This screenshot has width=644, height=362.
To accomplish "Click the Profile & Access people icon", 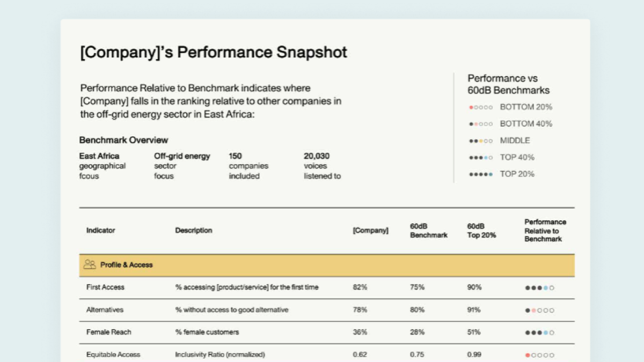I will coord(90,264).
